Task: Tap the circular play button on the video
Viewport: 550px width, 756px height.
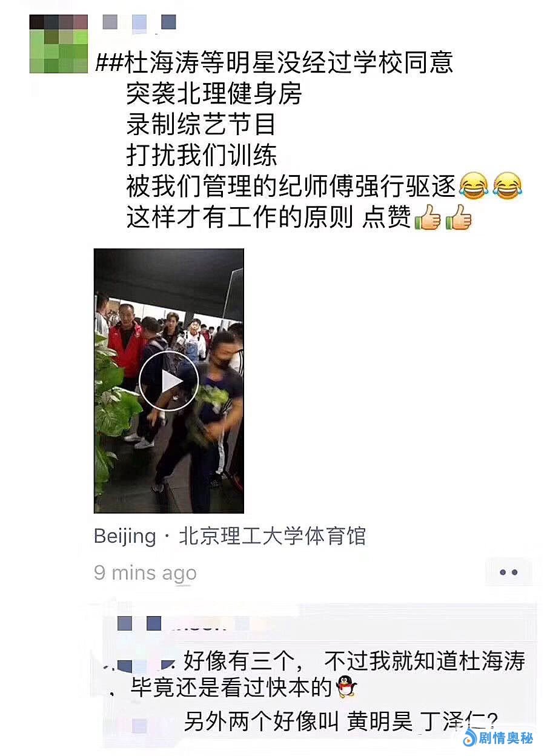Action: pyautogui.click(x=168, y=381)
